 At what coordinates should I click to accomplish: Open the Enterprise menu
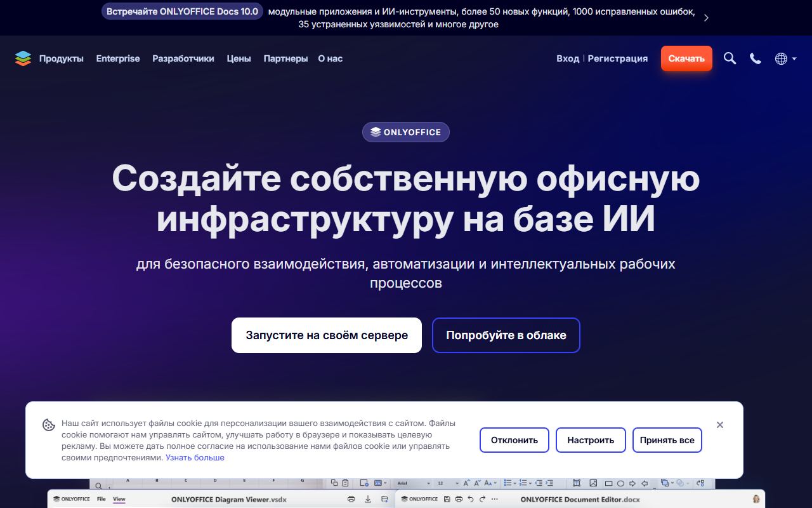point(118,58)
